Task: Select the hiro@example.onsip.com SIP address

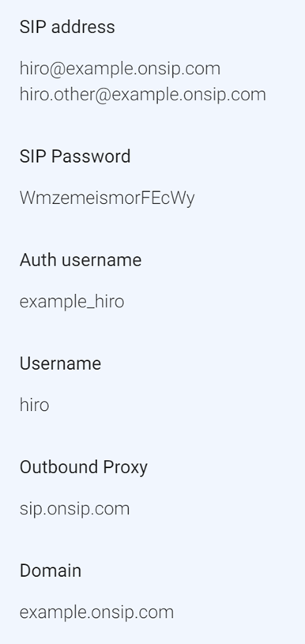Action: (x=120, y=69)
